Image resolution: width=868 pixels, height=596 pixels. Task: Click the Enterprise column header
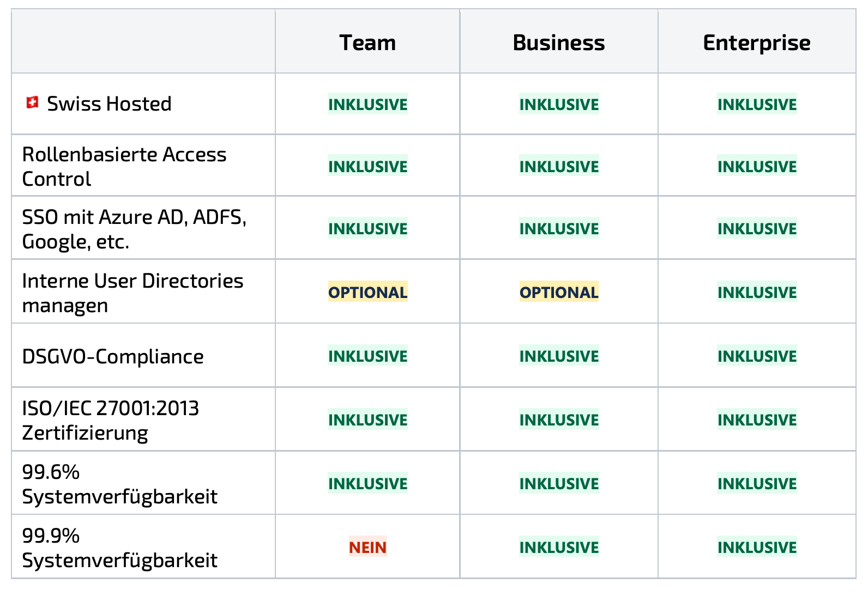(757, 42)
